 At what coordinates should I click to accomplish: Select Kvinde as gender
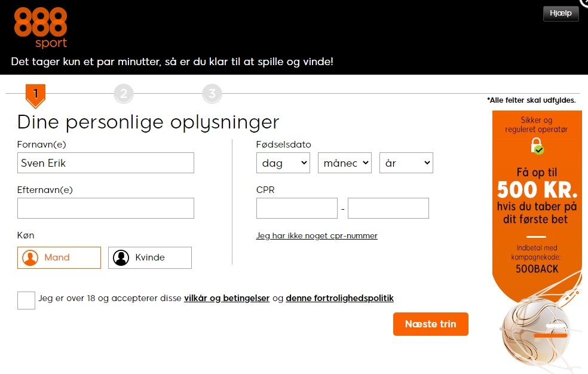(149, 257)
